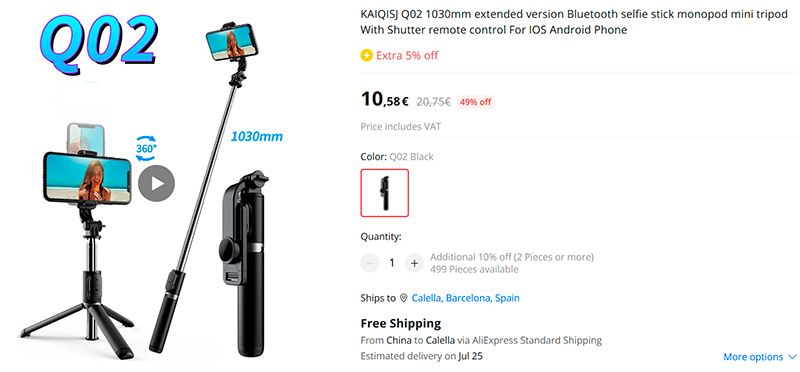The width and height of the screenshot is (800, 372).
Task: Click the 10,58 € current price
Action: 384,100
